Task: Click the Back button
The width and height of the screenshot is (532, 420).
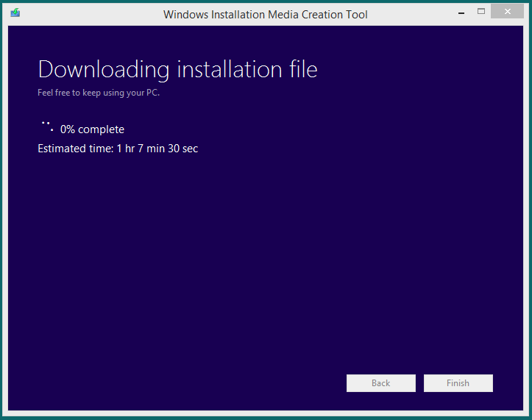Action: [x=380, y=383]
